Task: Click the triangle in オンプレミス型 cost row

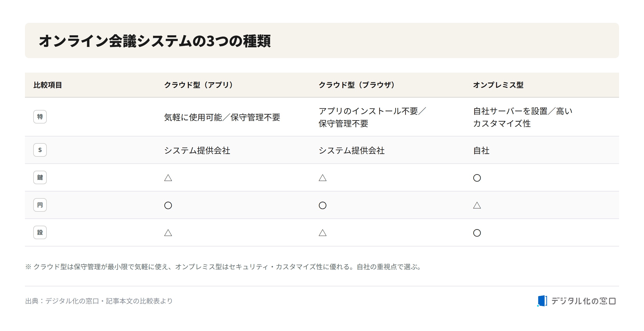Action: (x=477, y=205)
